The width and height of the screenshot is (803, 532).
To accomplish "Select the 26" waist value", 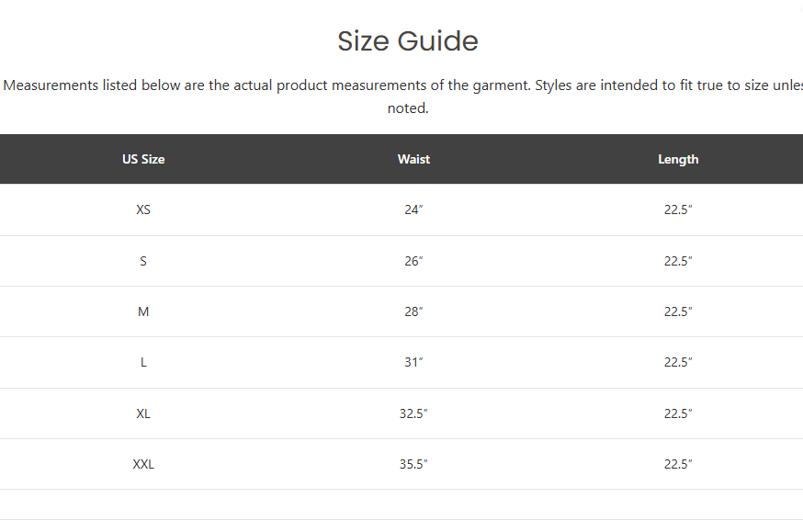I will (413, 261).
